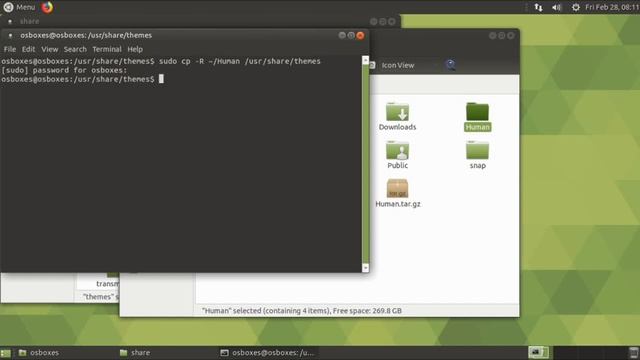
Task: Open the terminal Search menu
Action: point(75,49)
